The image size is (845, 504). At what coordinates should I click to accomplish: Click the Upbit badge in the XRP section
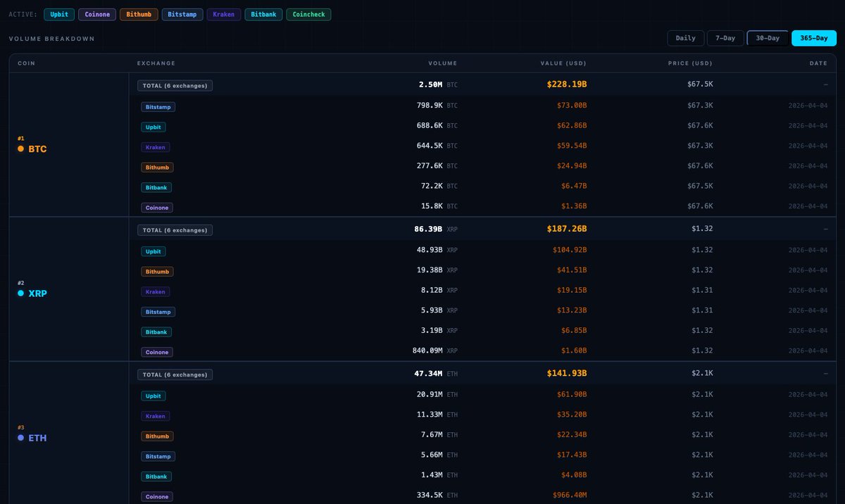pyautogui.click(x=153, y=251)
